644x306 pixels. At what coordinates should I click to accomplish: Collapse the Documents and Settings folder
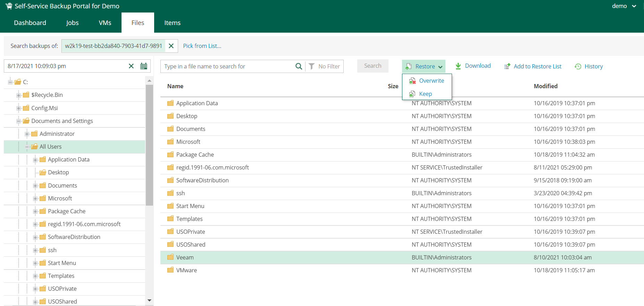tap(19, 121)
